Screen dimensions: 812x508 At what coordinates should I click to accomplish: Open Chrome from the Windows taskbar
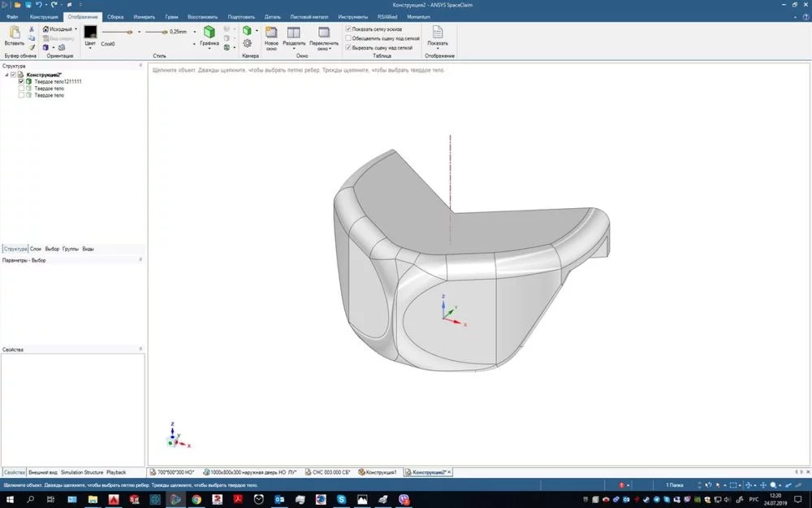pyautogui.click(x=197, y=500)
